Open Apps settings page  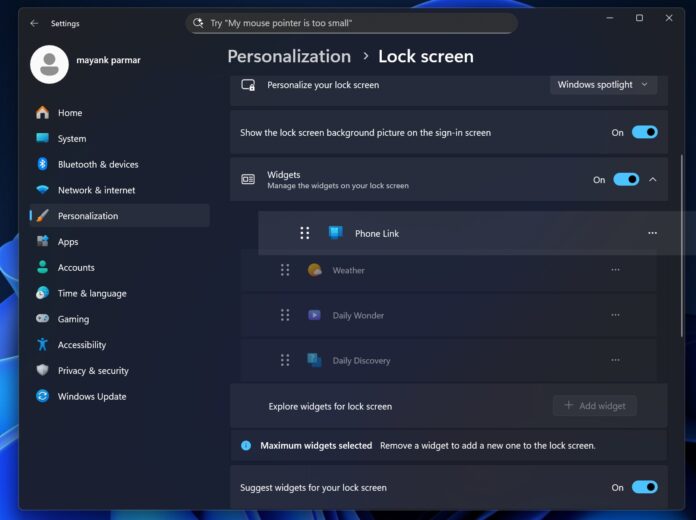coord(119,241)
